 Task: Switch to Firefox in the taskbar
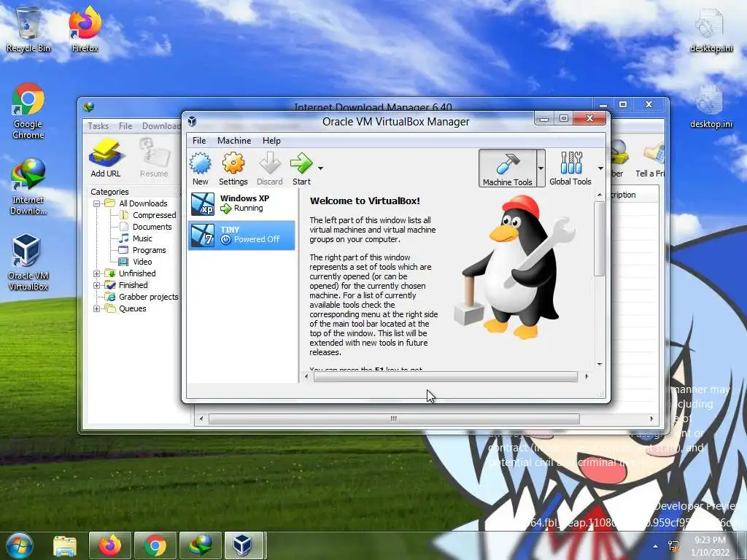[109, 545]
